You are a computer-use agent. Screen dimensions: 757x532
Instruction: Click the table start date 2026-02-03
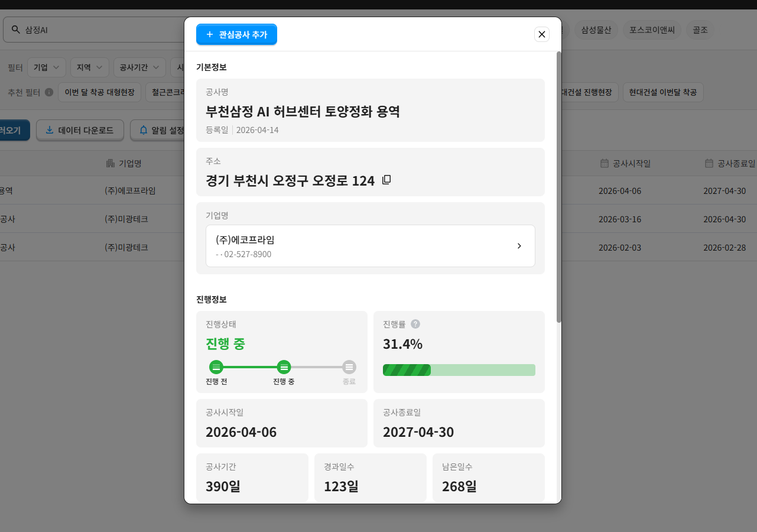(620, 247)
